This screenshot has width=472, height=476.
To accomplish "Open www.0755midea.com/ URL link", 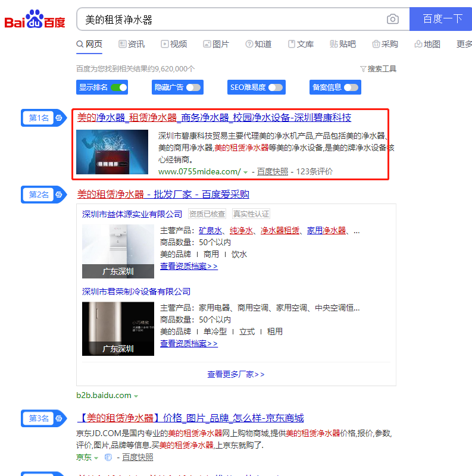I will tap(199, 172).
